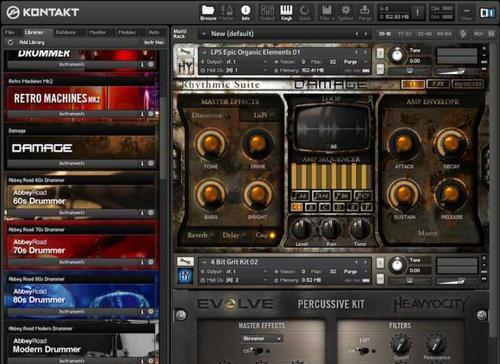500x364 pixels.
Task: Click the wrench icon of LPS Epic Organic Elements
Action: click(185, 52)
